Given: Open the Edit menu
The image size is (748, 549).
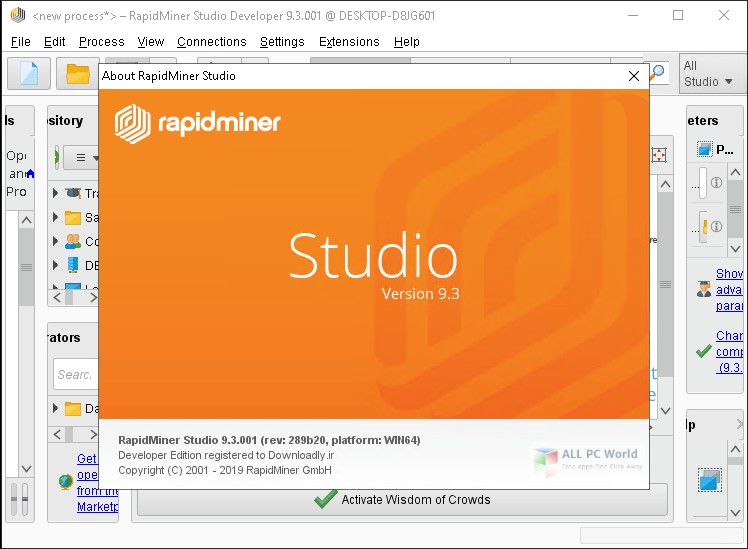Looking at the screenshot, I should (54, 42).
